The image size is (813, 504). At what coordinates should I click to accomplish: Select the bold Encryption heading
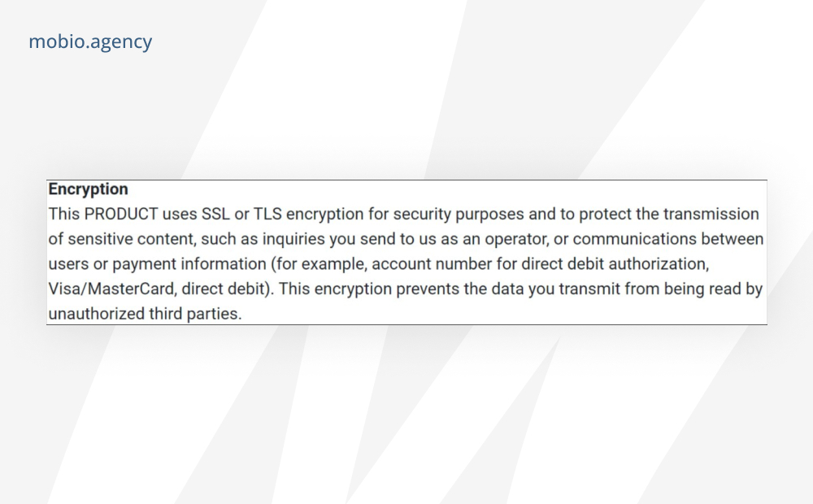pos(88,189)
